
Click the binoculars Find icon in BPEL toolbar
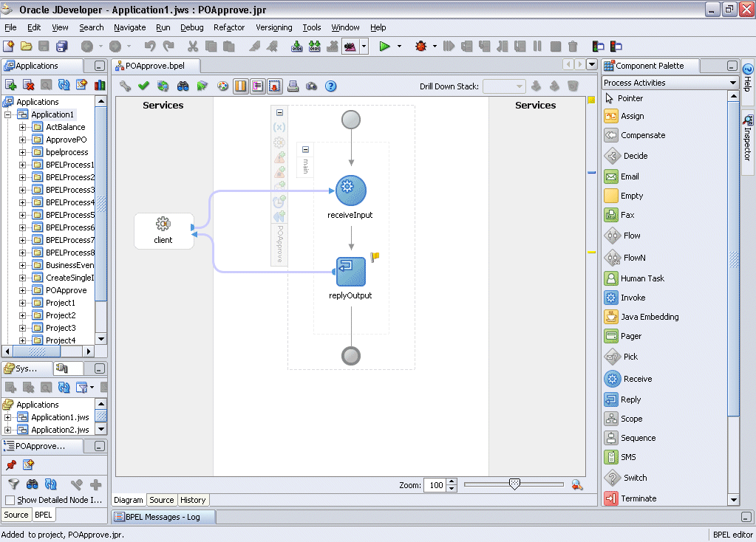click(x=183, y=86)
